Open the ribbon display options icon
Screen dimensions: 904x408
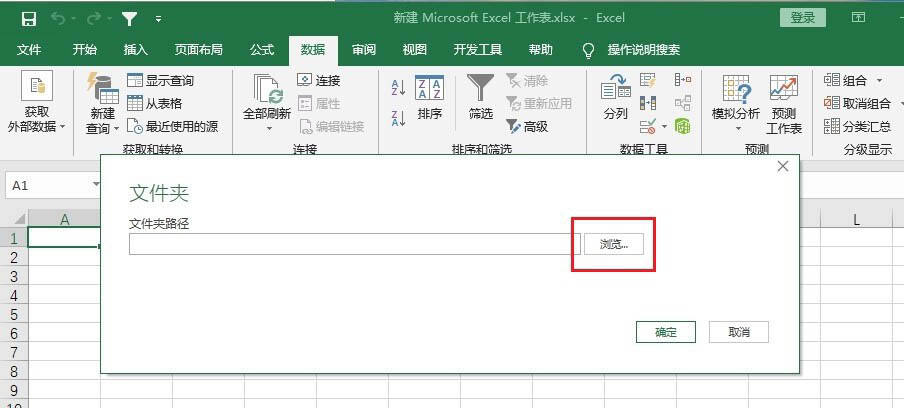click(x=858, y=18)
